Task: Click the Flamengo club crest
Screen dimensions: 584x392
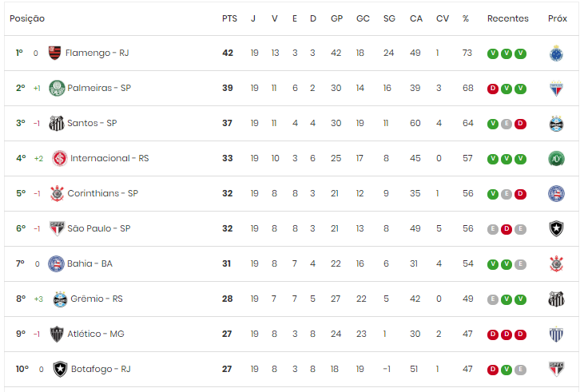Action: tap(55, 53)
